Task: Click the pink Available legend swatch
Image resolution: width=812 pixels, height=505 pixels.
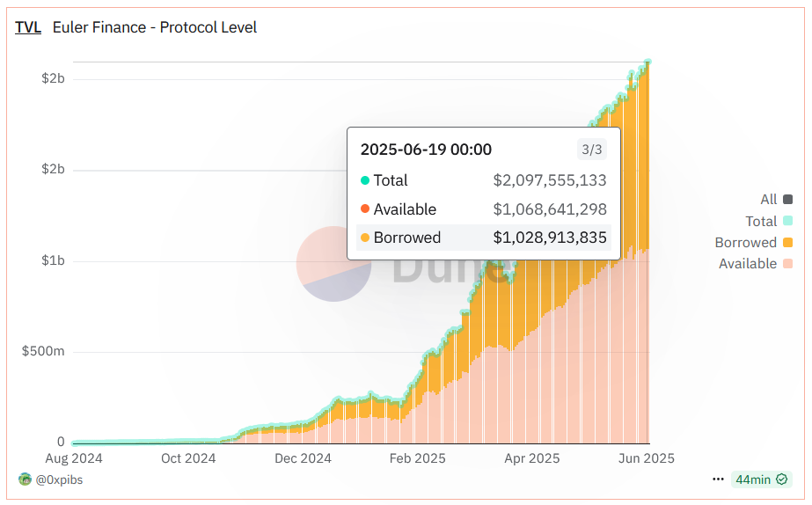Action: (787, 264)
